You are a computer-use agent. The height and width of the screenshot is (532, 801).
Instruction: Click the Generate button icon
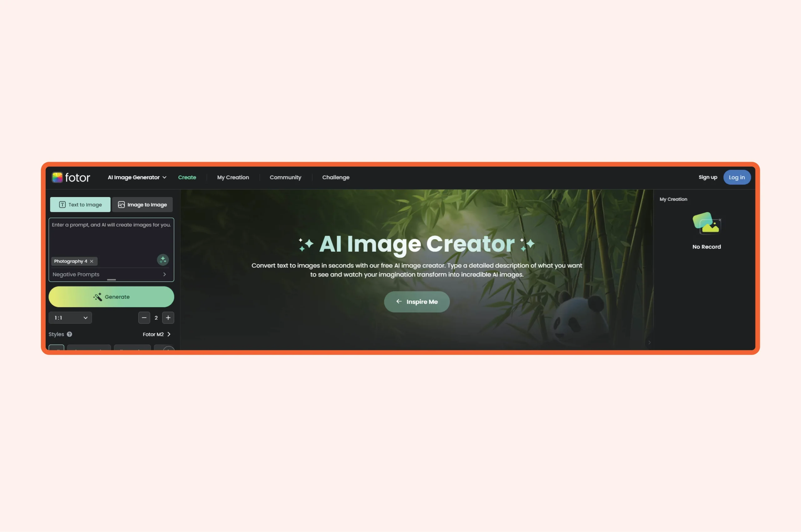coord(97,297)
